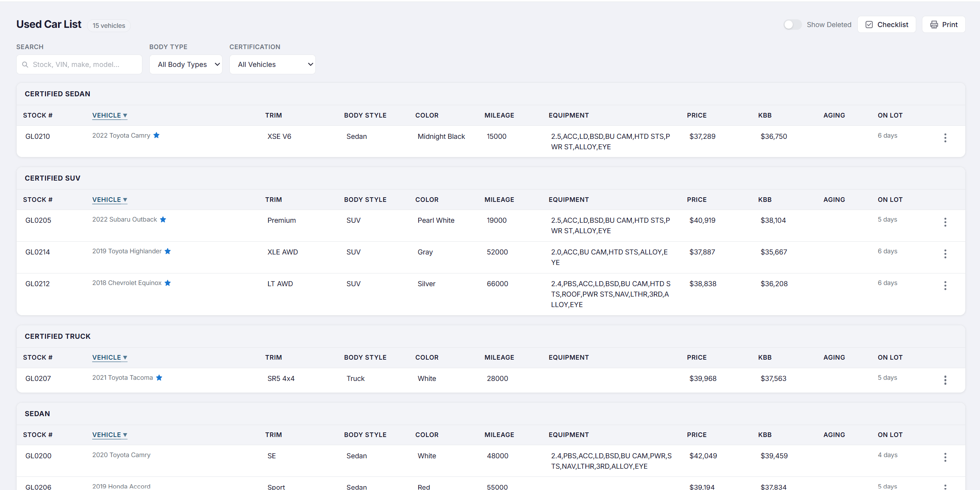Sort Certified SUV table by Vehicle

[x=110, y=200]
